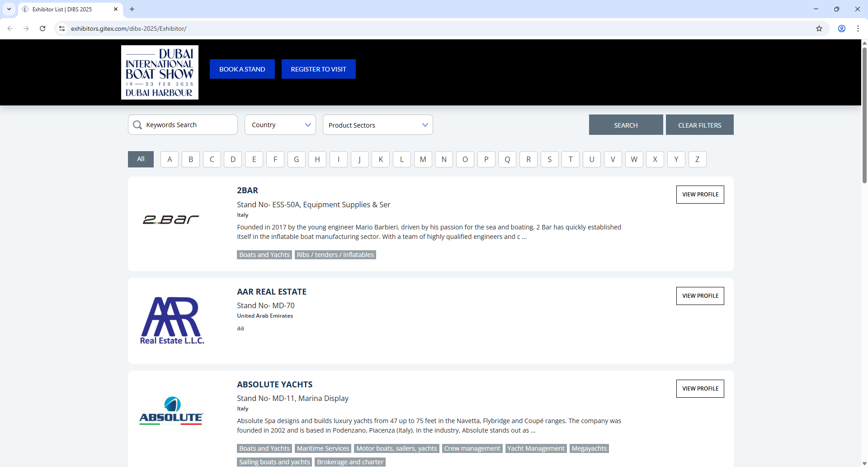Click the Boats and Yachts tag under 2BAR
Image resolution: width=868 pixels, height=467 pixels.
(264, 254)
